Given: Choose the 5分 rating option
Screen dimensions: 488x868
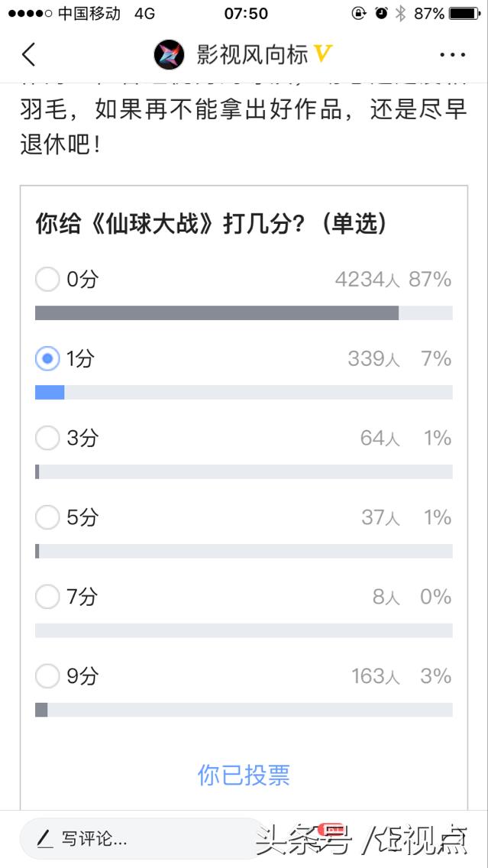Looking at the screenshot, I should (x=47, y=517).
